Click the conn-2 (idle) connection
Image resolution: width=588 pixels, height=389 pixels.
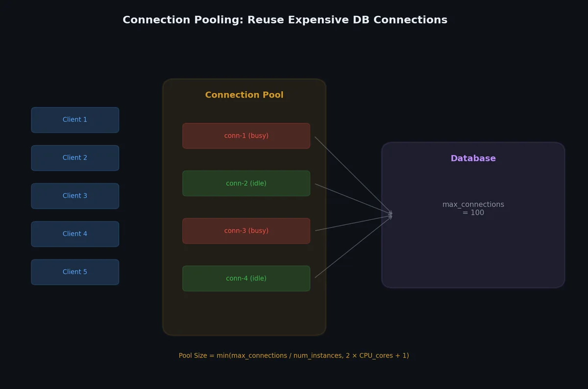tap(246, 183)
